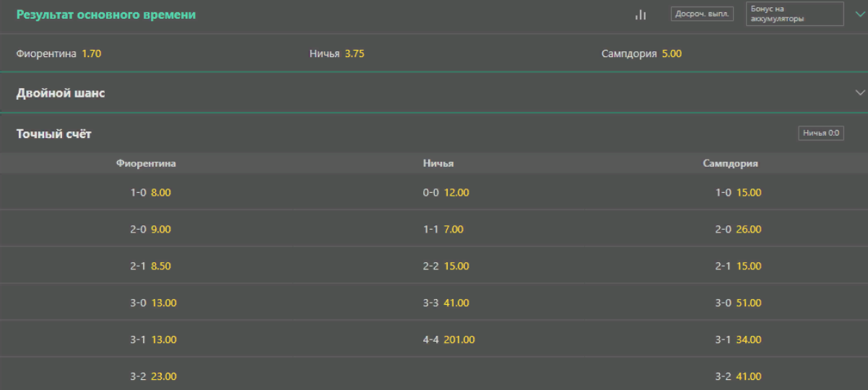This screenshot has height=390, width=868.
Task: Collapse the Результат основного времени section chevron
Action: tap(859, 14)
